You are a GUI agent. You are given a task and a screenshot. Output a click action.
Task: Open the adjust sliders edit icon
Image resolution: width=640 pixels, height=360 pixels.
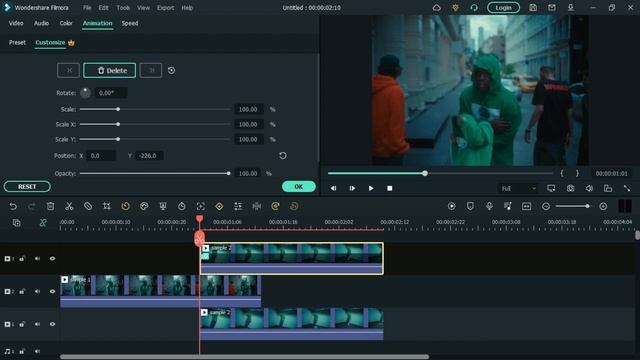point(238,207)
